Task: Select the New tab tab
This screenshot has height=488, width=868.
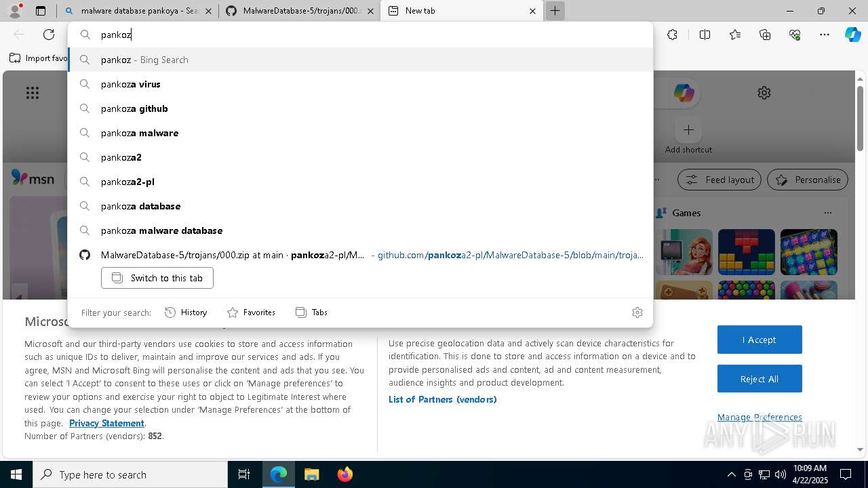Action: (461, 11)
